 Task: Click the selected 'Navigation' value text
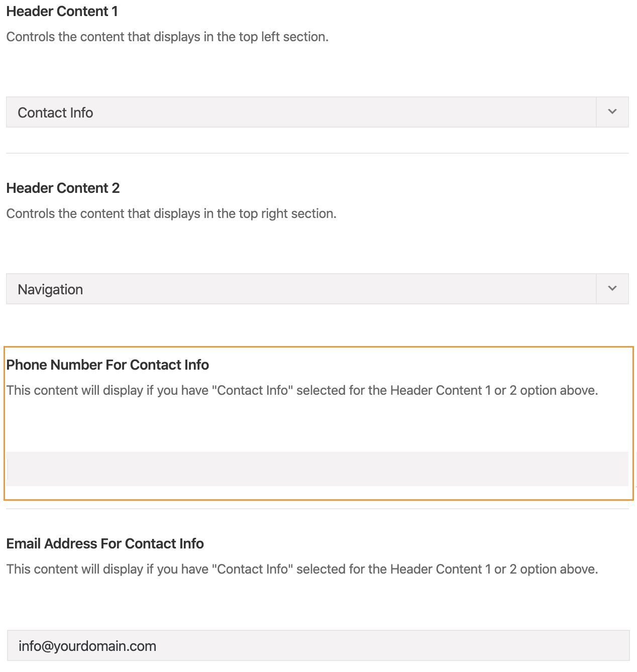pos(50,289)
